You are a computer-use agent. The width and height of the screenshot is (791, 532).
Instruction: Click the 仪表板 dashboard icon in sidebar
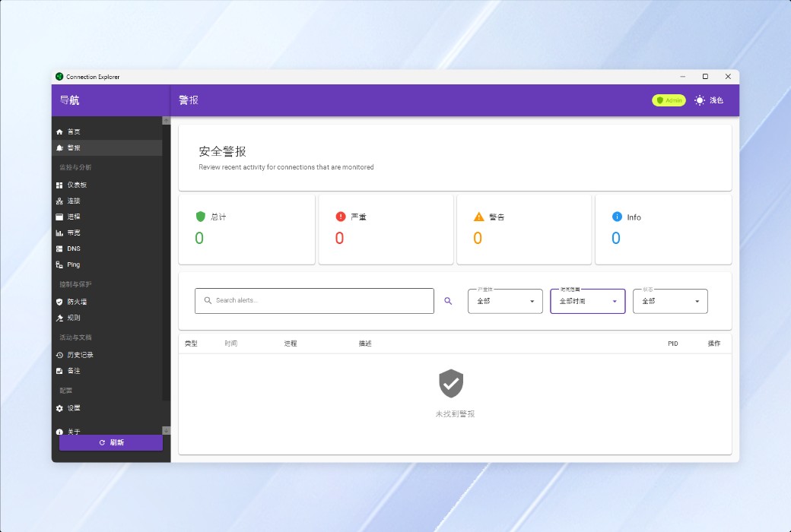tap(59, 185)
